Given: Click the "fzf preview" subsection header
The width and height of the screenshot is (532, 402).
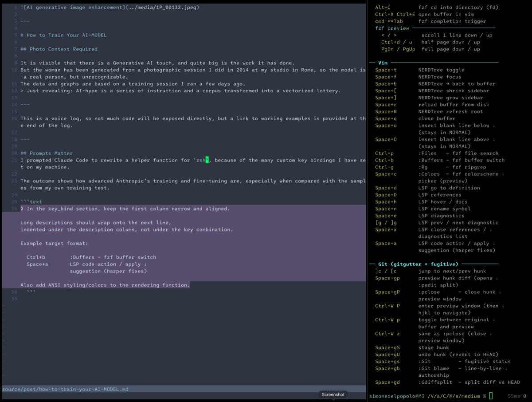Looking at the screenshot, I should (392, 28).
